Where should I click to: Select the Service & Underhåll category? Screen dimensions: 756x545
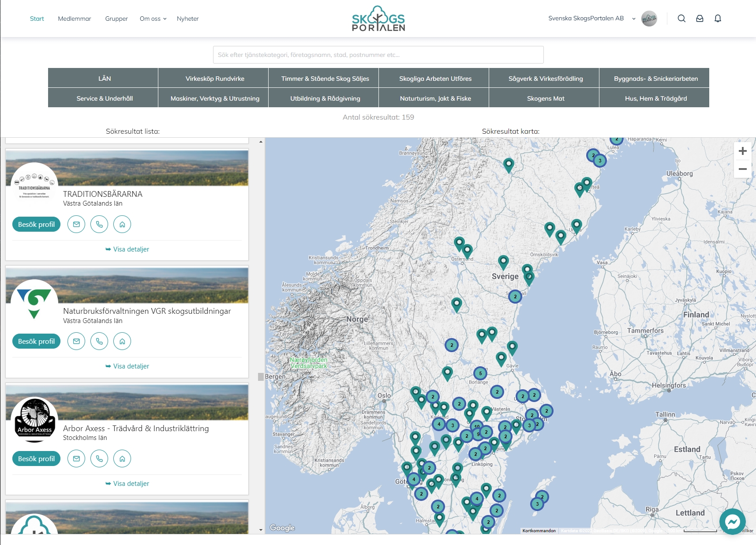point(103,98)
